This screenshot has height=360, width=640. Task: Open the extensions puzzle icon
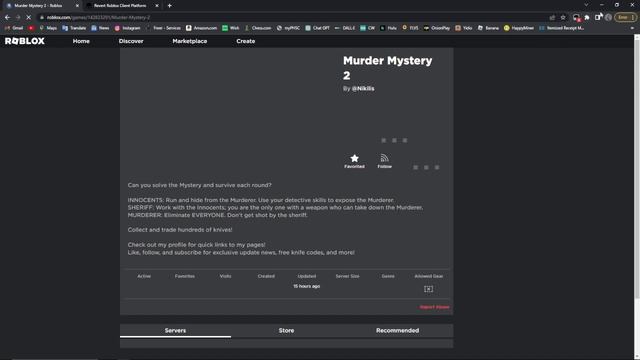click(587, 18)
